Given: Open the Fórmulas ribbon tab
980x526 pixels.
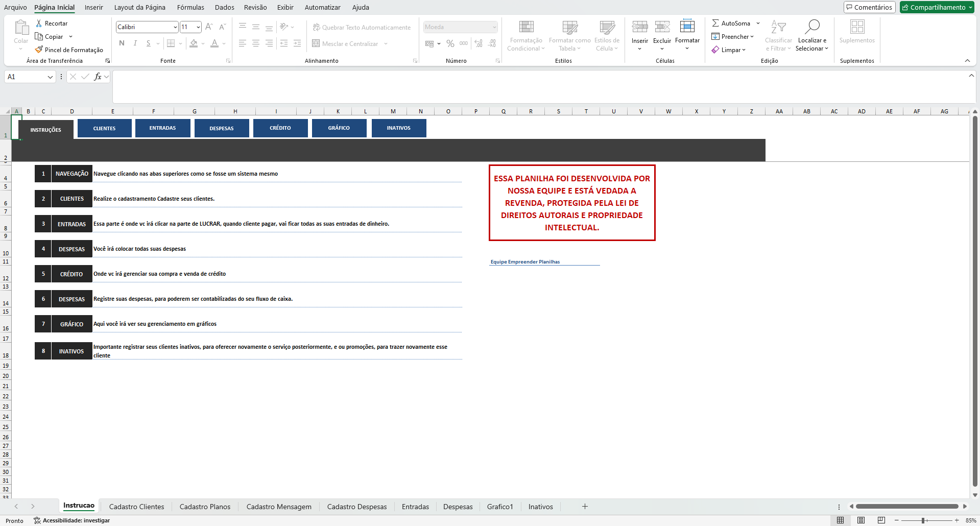Looking at the screenshot, I should coord(190,7).
